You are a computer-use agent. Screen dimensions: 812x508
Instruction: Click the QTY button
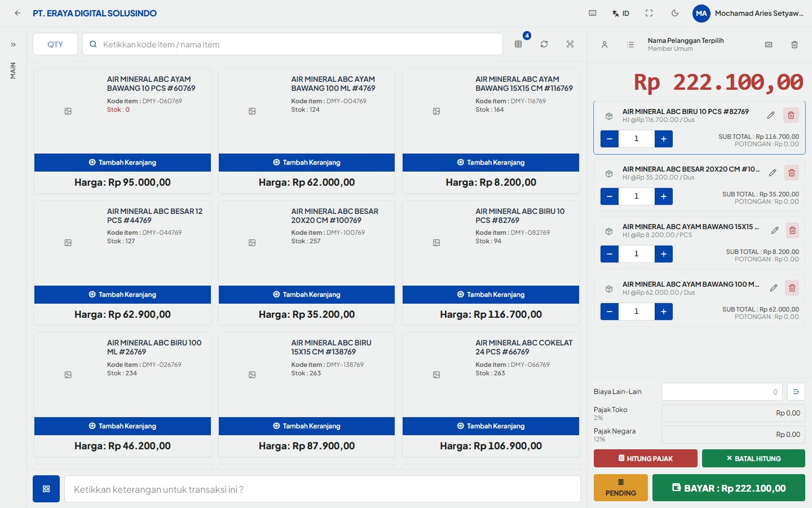pos(55,44)
